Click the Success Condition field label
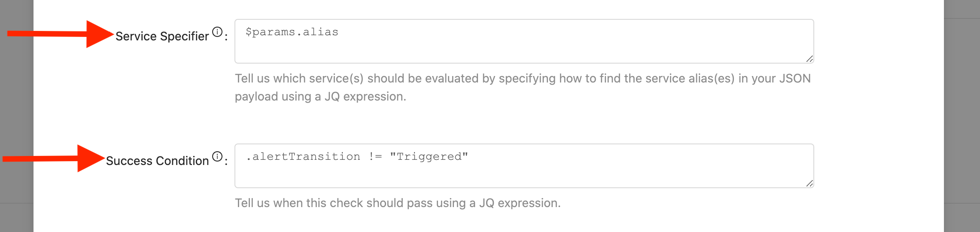 (157, 161)
